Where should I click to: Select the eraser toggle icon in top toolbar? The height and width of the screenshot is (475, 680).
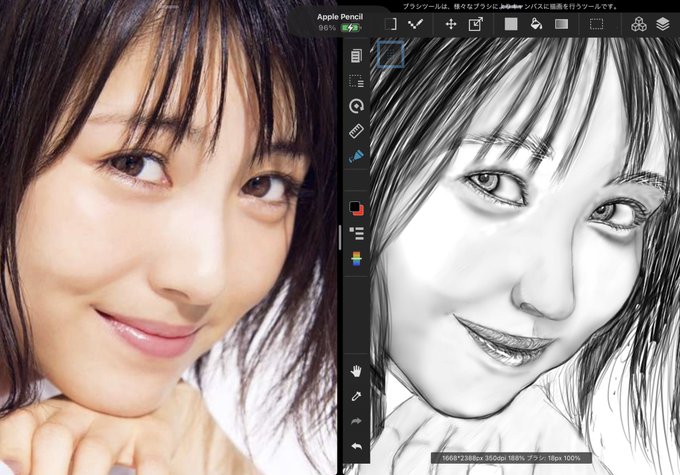click(x=390, y=24)
